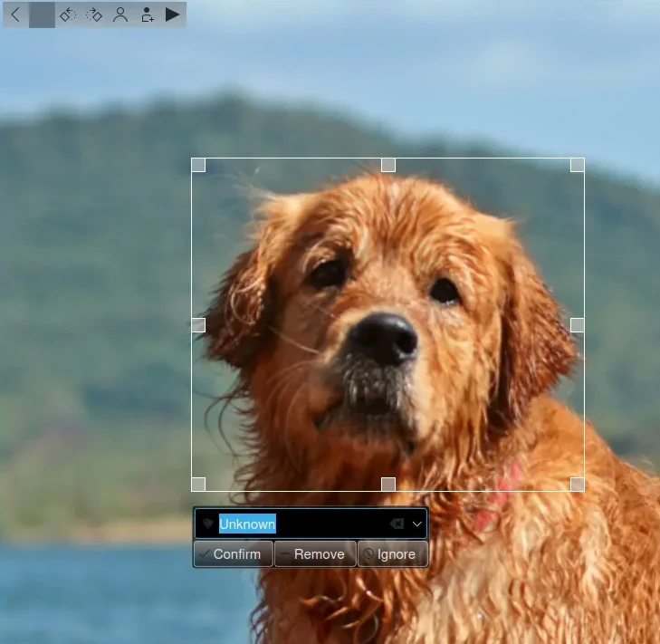
Task: Start the slideshow with play button
Action: 173,14
